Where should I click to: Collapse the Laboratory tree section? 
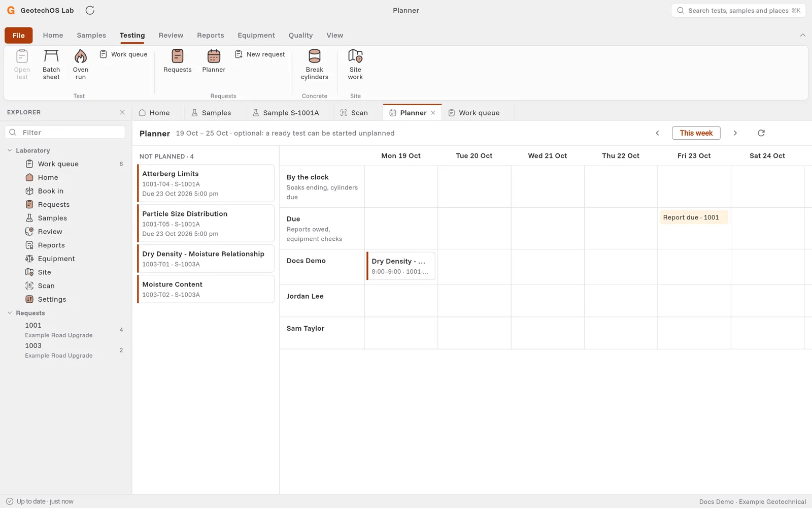point(10,150)
